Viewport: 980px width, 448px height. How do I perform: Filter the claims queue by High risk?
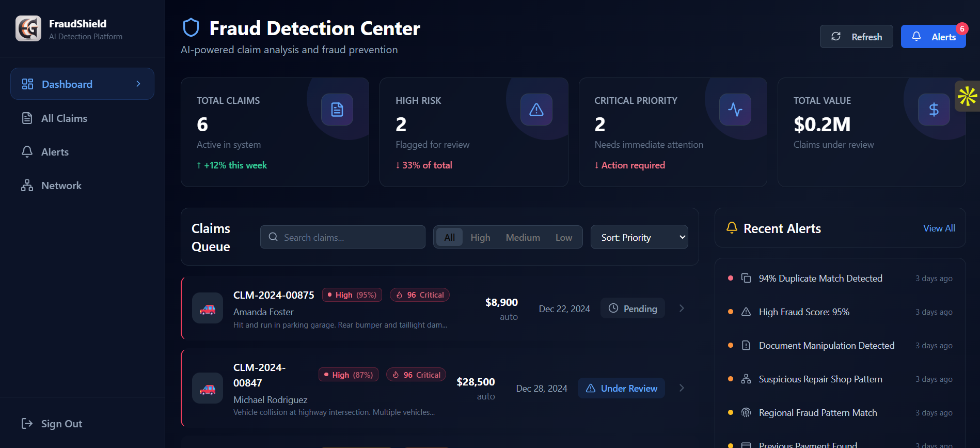tap(480, 237)
